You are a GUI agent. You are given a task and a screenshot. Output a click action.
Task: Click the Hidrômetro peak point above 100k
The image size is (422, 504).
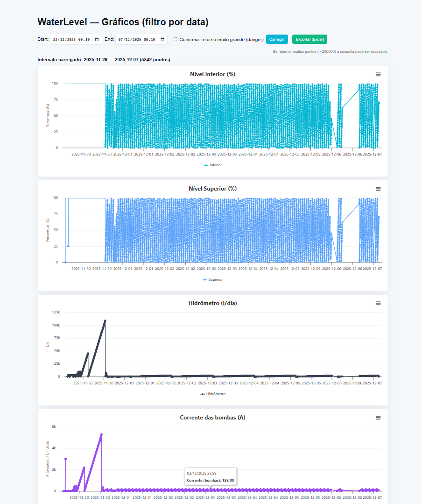[x=105, y=321]
